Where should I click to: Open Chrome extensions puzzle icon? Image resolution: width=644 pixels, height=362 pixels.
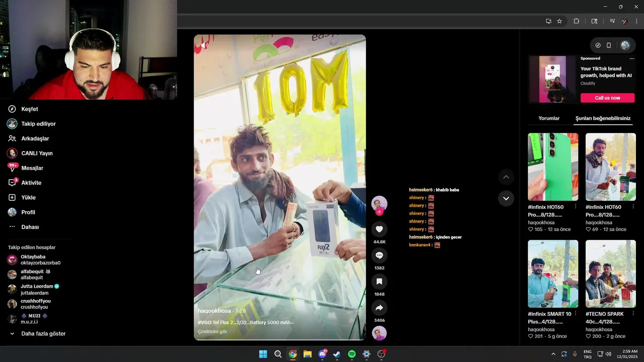pos(577,21)
